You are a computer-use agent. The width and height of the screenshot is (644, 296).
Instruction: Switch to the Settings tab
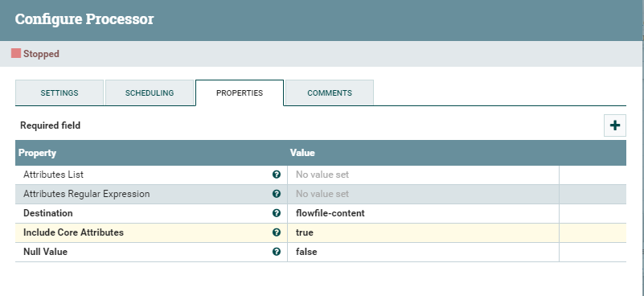59,93
